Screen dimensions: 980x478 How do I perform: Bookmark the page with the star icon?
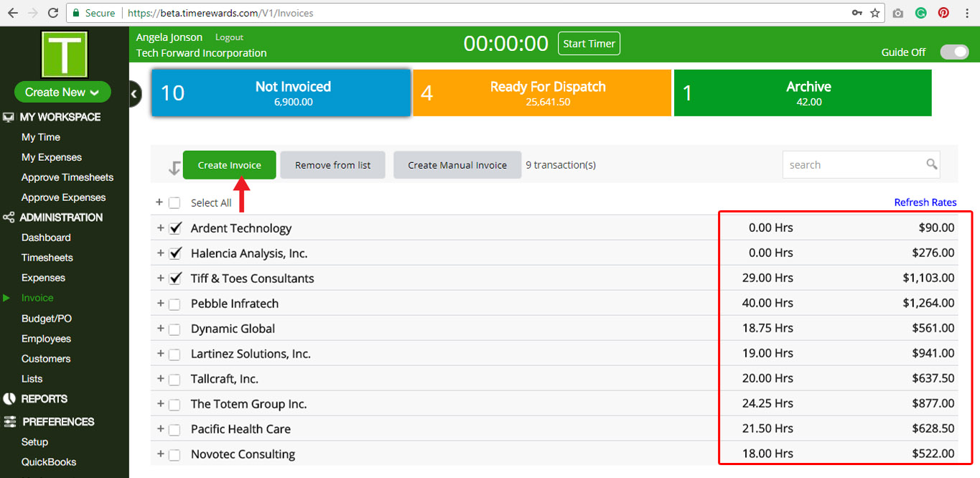pos(874,13)
